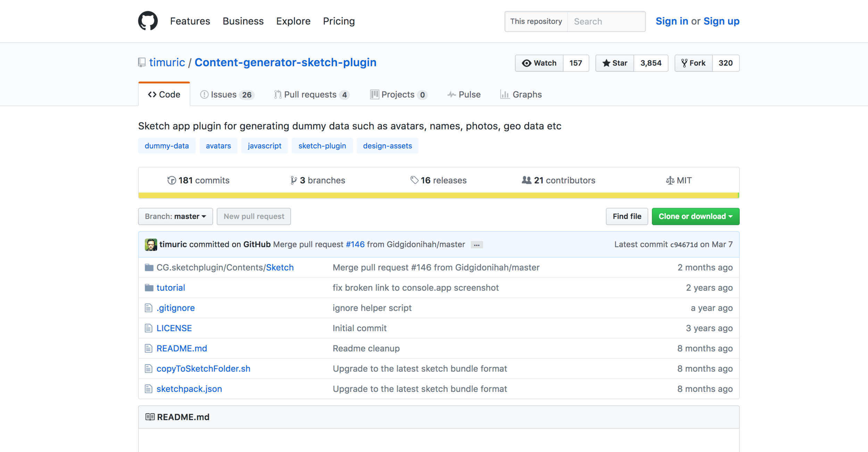The height and width of the screenshot is (452, 868).
Task: Open pull request #146 link
Action: [x=355, y=245]
